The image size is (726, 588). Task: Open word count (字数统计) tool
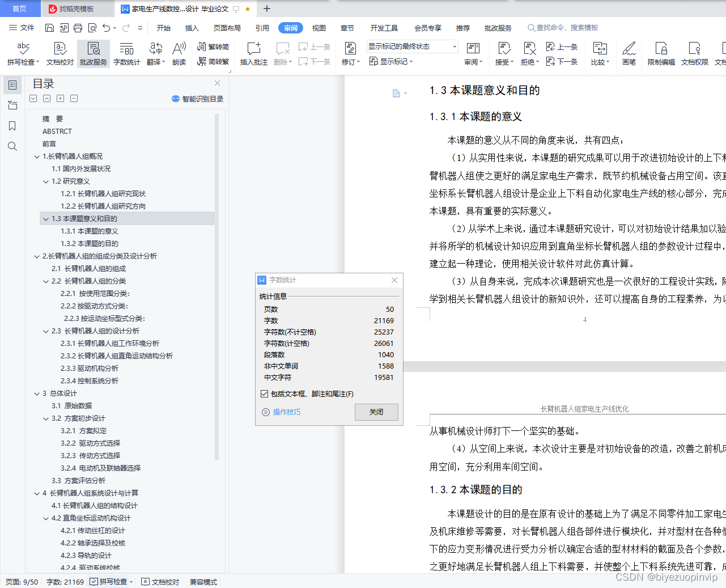point(126,54)
